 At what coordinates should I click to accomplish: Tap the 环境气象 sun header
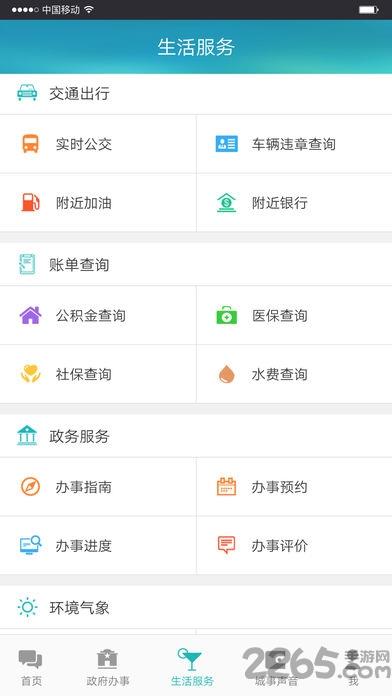pyautogui.click(x=196, y=607)
